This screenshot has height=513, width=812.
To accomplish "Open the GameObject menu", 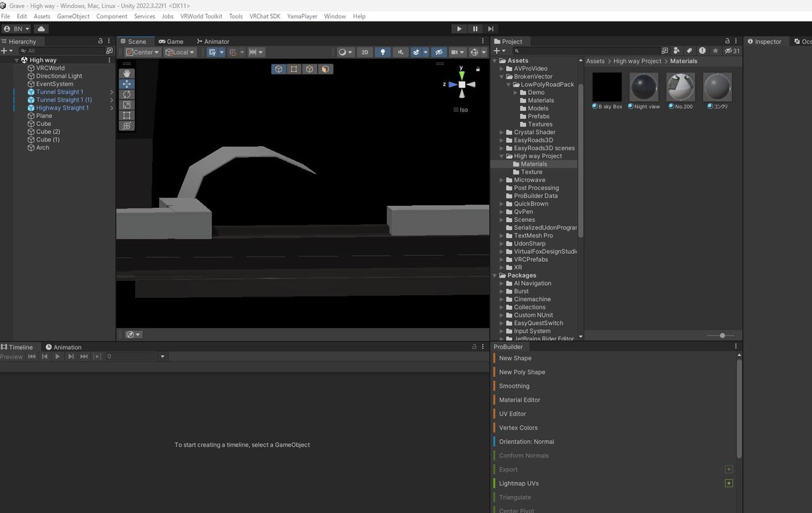I will click(x=73, y=16).
